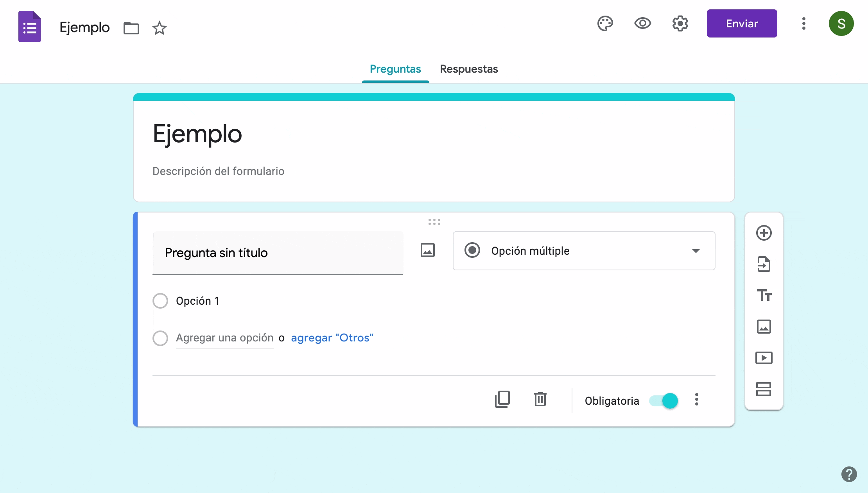The image size is (868, 493).
Task: Add video from the sidebar
Action: click(764, 358)
